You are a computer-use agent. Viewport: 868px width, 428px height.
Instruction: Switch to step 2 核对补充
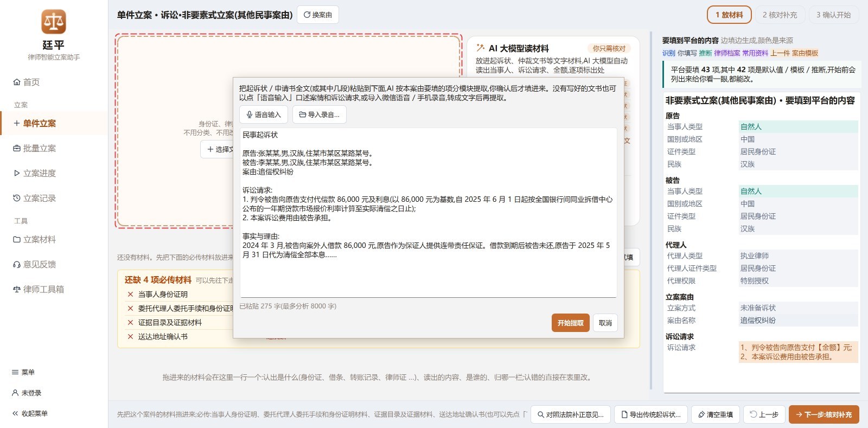[780, 15]
